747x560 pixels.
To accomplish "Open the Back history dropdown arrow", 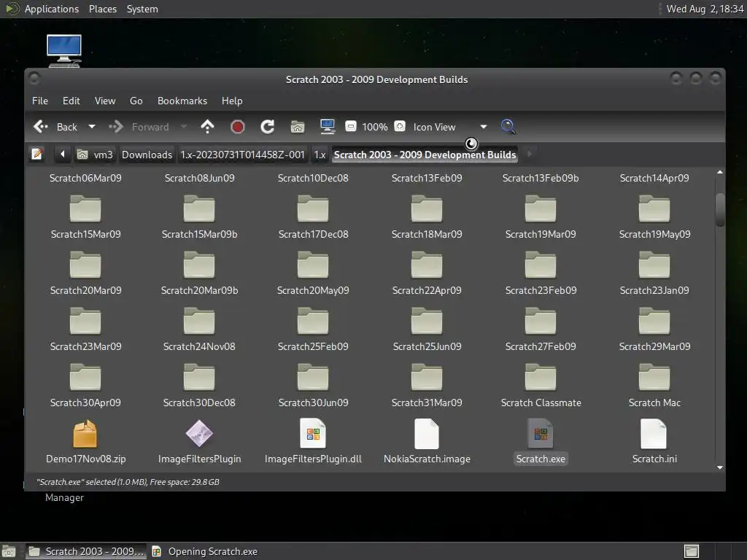I will click(91, 127).
